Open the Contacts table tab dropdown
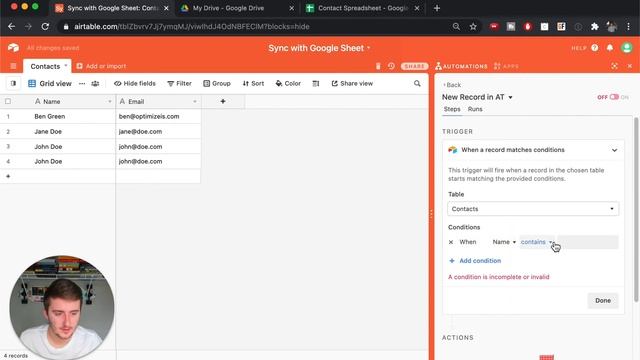Screen dimensions: 640x360 coord(66,66)
